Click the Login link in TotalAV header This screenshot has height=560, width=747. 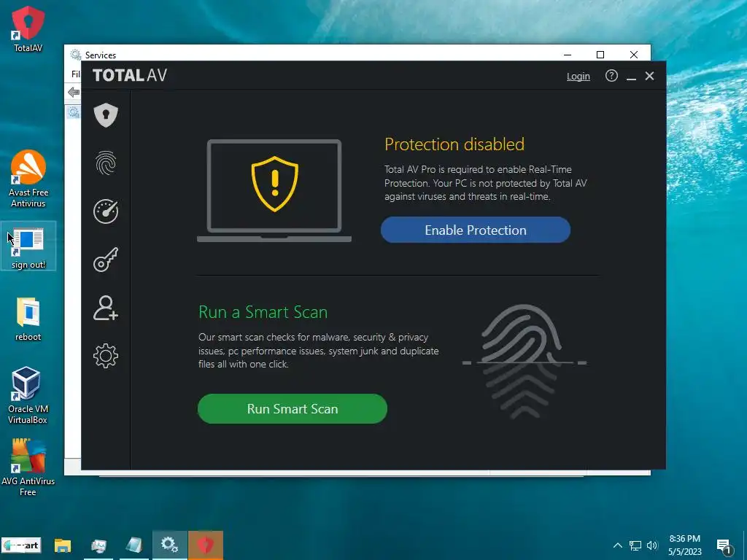click(578, 76)
